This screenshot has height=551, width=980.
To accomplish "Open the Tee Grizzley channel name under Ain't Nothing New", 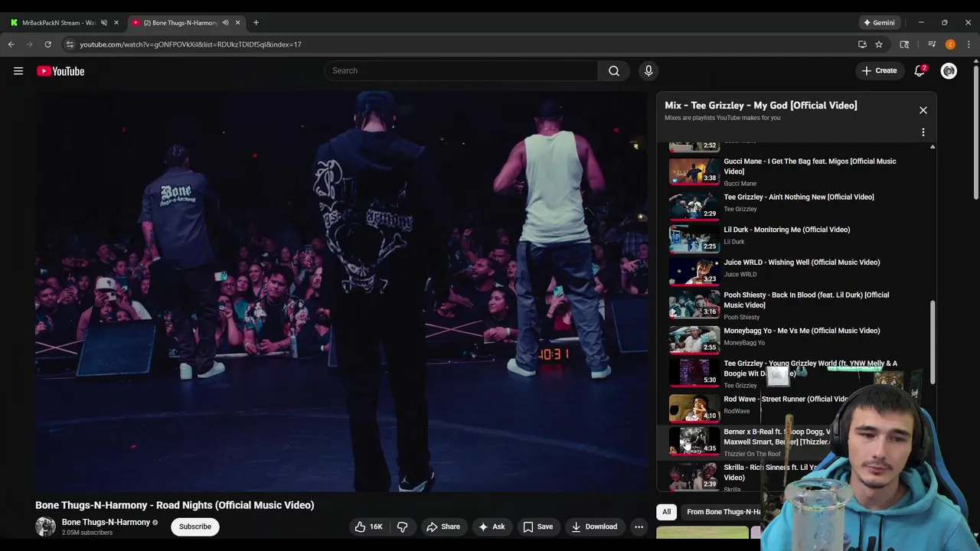I will [740, 209].
